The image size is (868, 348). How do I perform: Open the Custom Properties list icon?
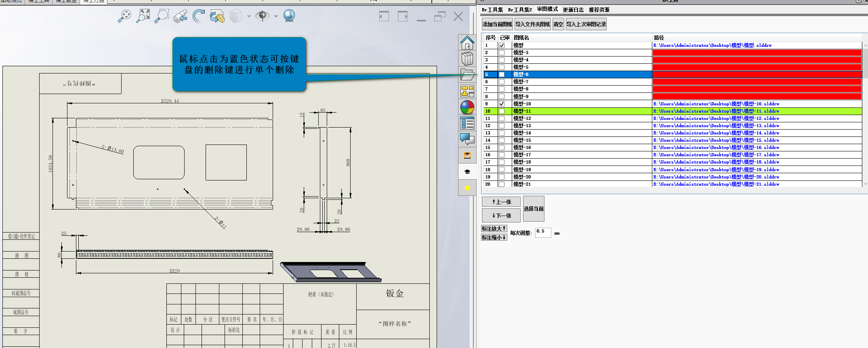[x=467, y=124]
